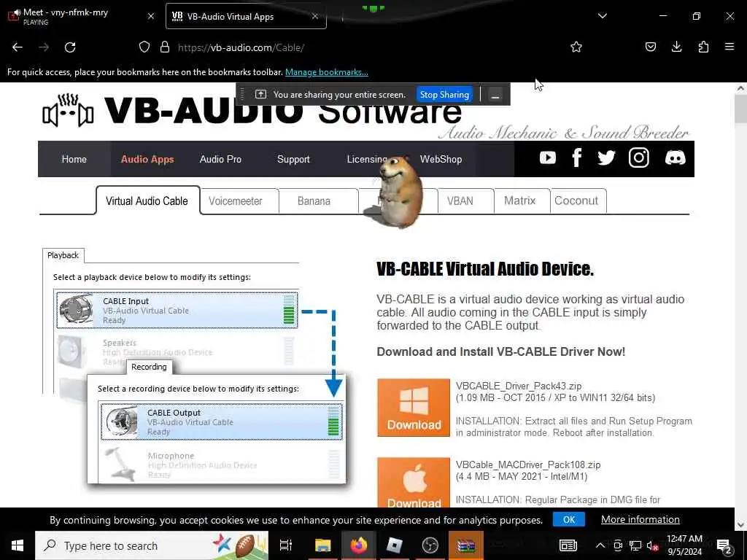The image size is (747, 560).
Task: Switch to the Voicemeeter tab
Action: pos(236,201)
